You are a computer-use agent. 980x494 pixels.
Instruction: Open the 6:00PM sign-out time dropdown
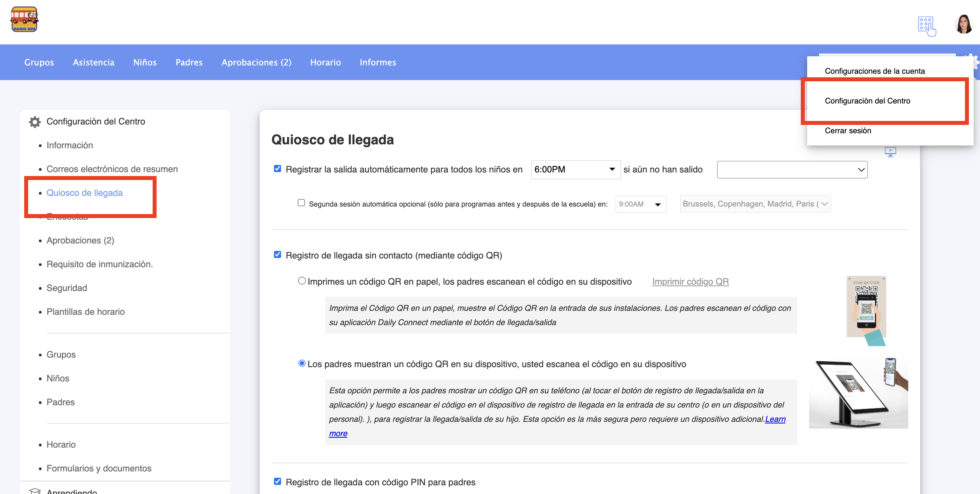(575, 170)
